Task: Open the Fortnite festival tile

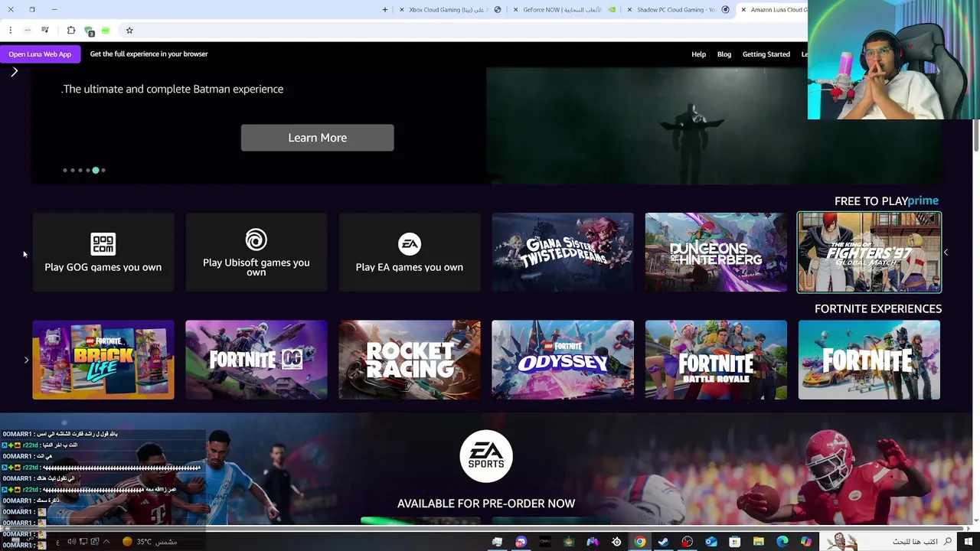Action: 869,360
